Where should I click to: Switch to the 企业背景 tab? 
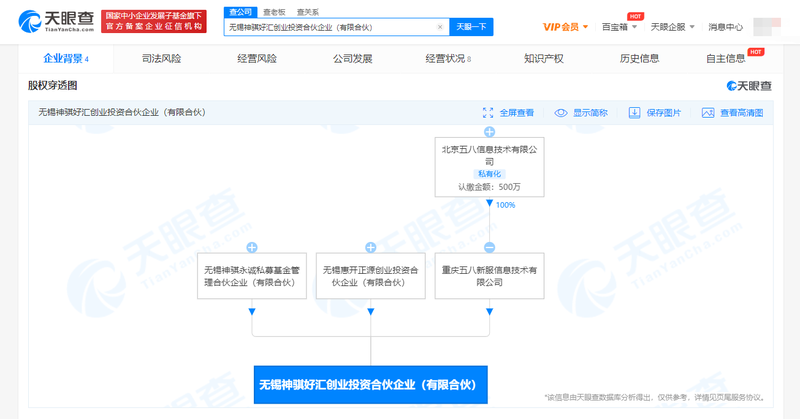pos(66,59)
